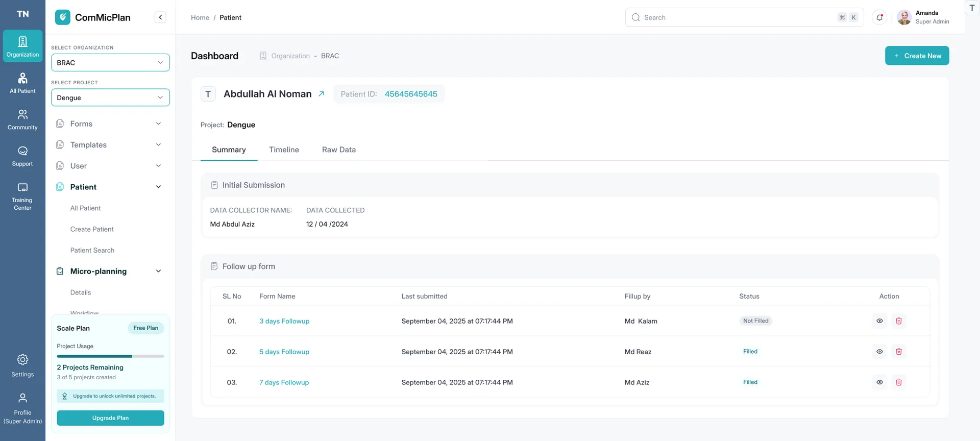Open Profile (Super Admin)
This screenshot has width=980, height=441.
coord(22,408)
